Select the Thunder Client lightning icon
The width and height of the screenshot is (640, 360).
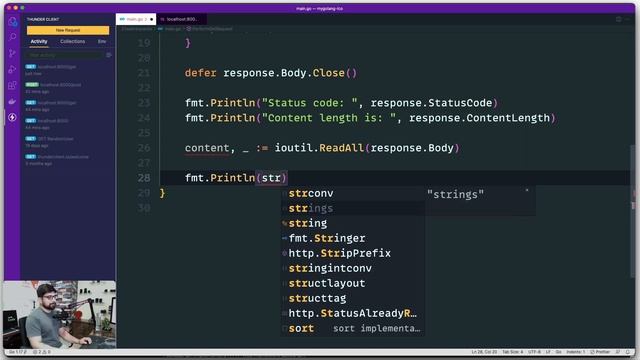pyautogui.click(x=12, y=118)
